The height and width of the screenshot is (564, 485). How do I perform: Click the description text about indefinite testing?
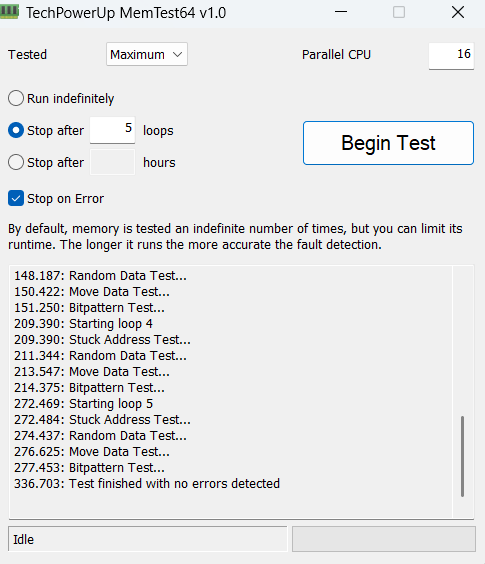pos(235,237)
